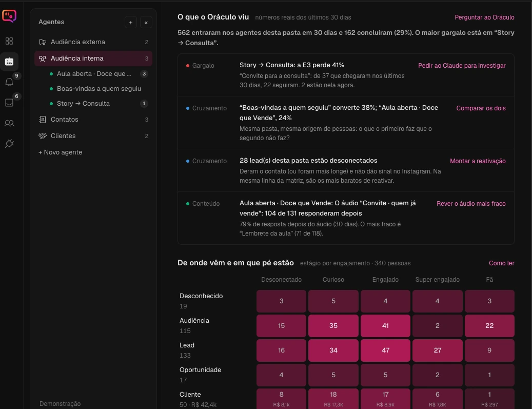The image size is (532, 409).
Task: Select the Cliente Curioso cell with R$ 17,3k
Action: 333,399
